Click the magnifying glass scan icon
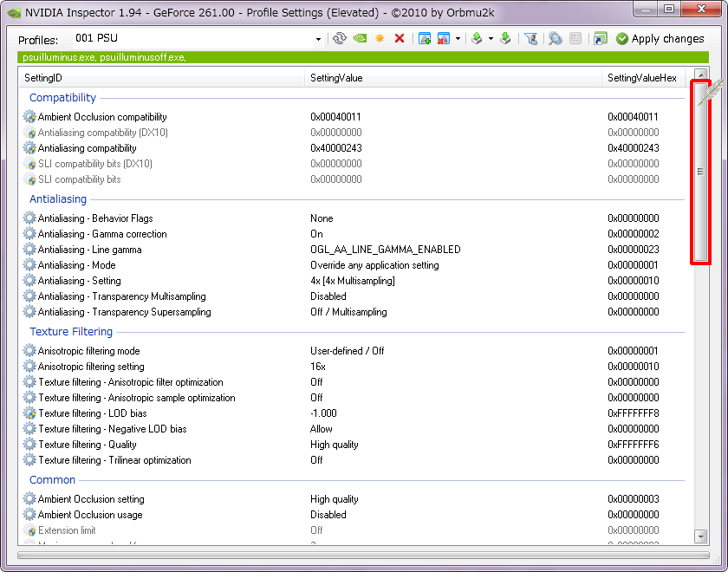728x572 pixels. 556,38
